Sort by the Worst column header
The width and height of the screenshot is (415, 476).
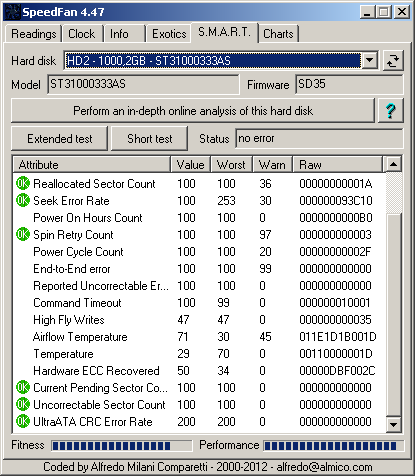pos(232,165)
